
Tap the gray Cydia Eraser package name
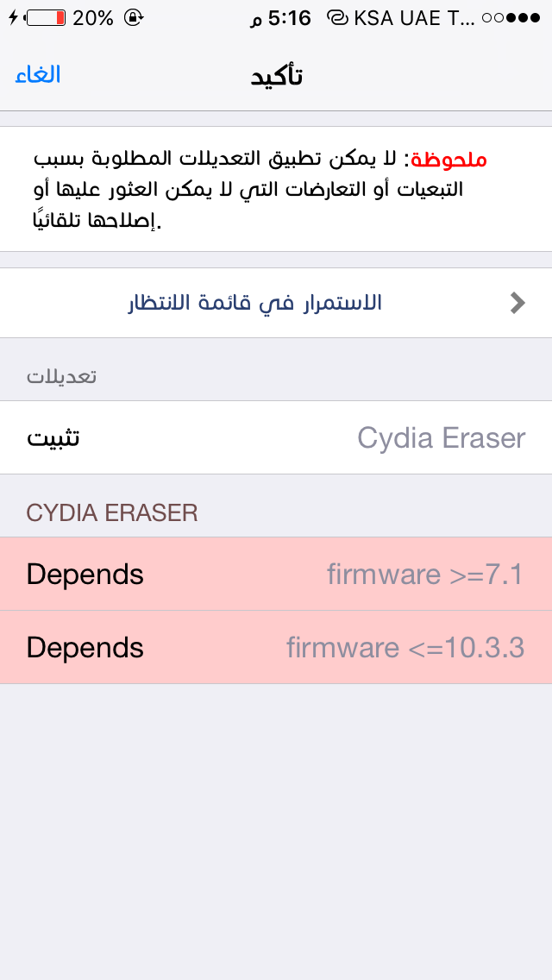click(x=442, y=438)
